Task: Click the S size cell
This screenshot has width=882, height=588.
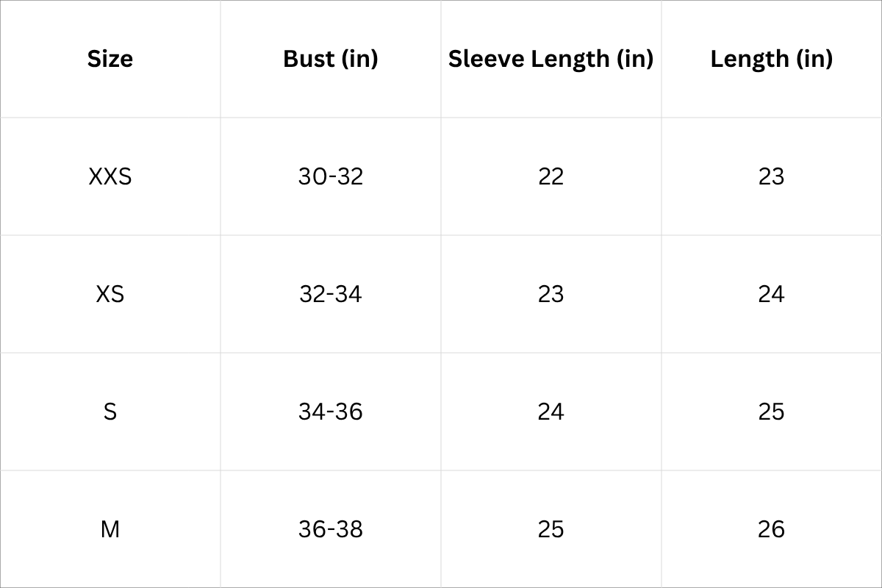Action: (110, 412)
